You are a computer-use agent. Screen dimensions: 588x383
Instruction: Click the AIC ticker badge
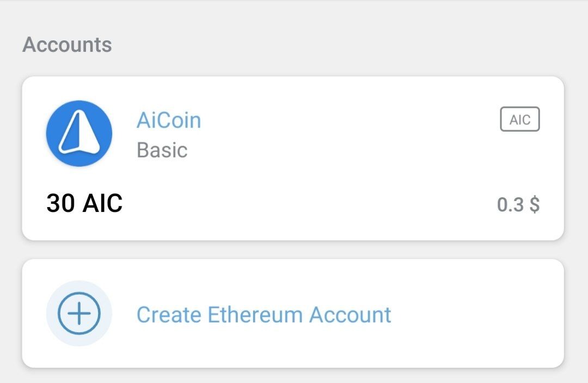(x=519, y=120)
